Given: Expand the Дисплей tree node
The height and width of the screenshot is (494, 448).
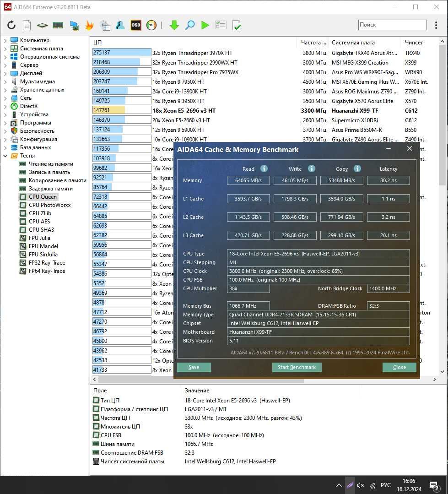Looking at the screenshot, I should (5, 73).
